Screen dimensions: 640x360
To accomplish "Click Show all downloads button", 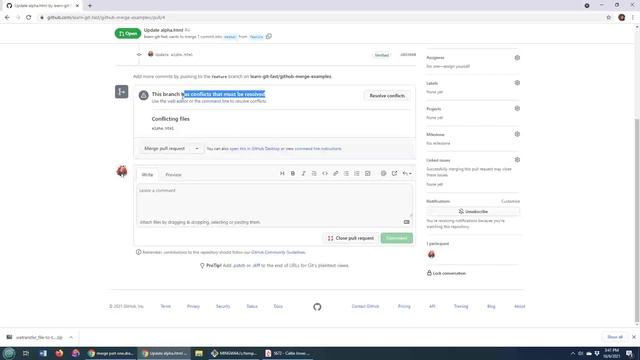I will [x=615, y=337].
